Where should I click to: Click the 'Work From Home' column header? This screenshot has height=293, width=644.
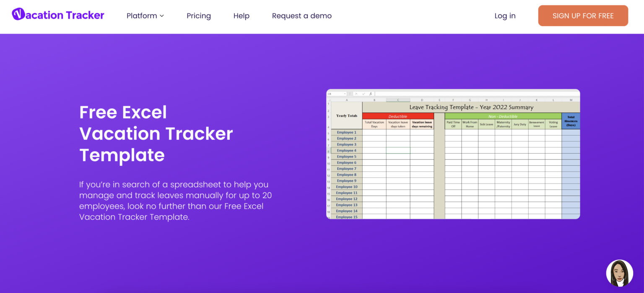click(x=470, y=124)
